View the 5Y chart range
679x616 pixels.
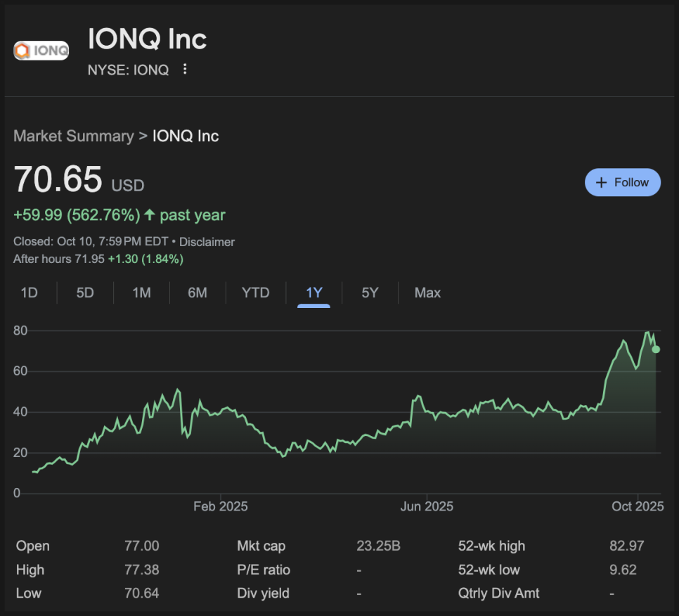click(x=370, y=293)
